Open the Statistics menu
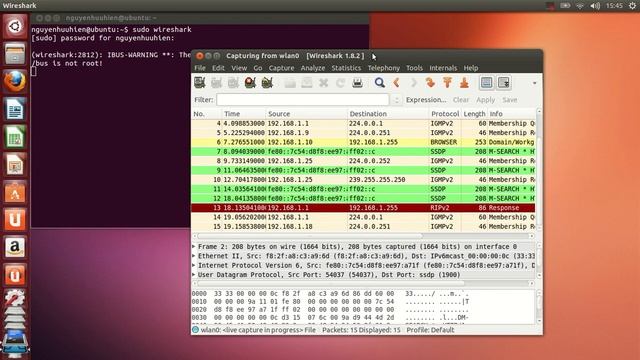The height and width of the screenshot is (360, 640). pyautogui.click(x=346, y=68)
